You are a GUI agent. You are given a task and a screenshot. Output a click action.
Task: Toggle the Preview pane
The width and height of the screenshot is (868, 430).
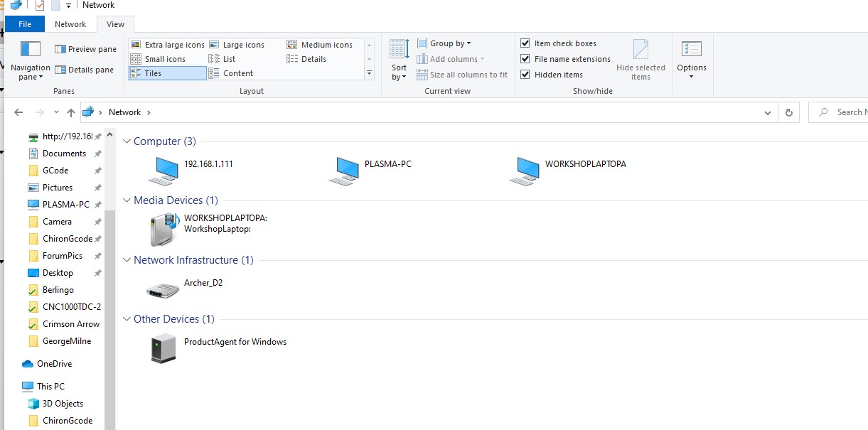[x=85, y=49]
